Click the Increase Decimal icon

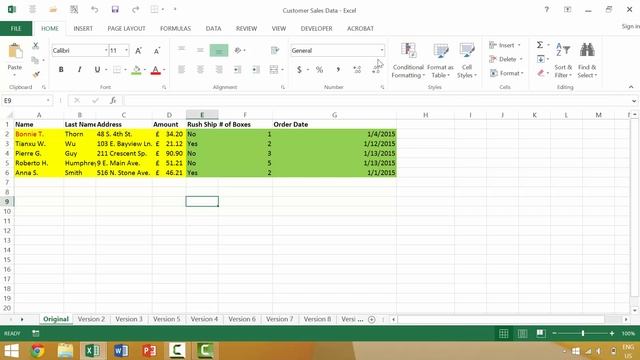(357, 70)
